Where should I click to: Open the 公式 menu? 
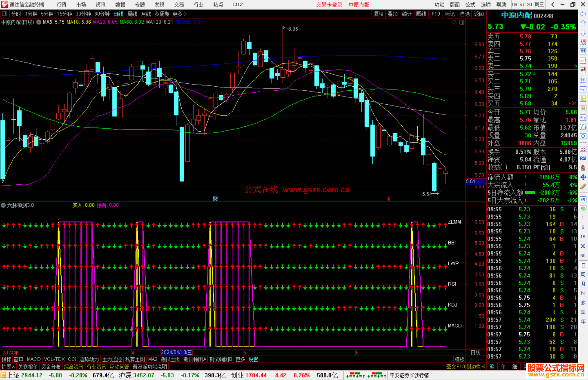[x=470, y=5]
